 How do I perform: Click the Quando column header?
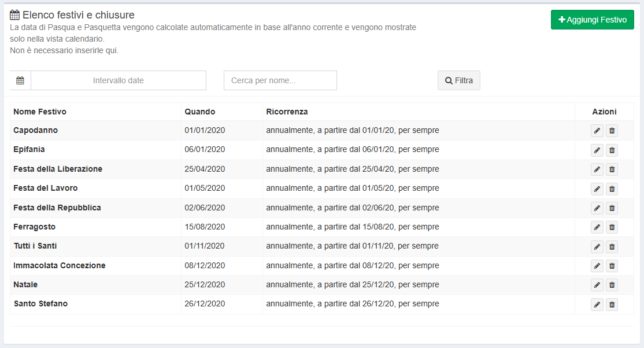(200, 112)
